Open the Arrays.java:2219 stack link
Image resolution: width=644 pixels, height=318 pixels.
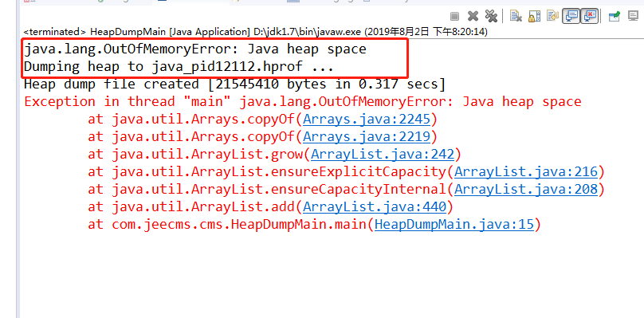(x=367, y=137)
